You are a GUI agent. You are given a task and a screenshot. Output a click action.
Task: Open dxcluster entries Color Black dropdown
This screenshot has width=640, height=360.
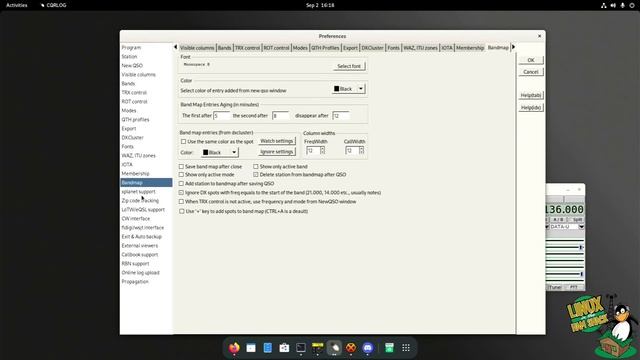coord(220,152)
